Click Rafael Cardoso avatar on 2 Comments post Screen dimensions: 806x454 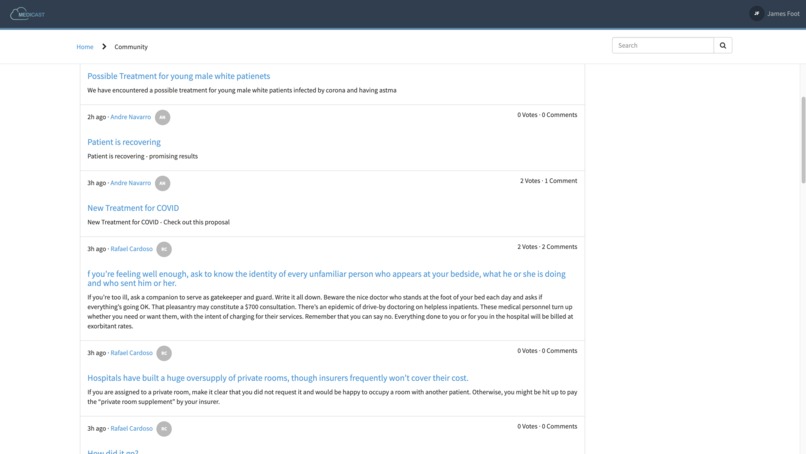tap(164, 249)
